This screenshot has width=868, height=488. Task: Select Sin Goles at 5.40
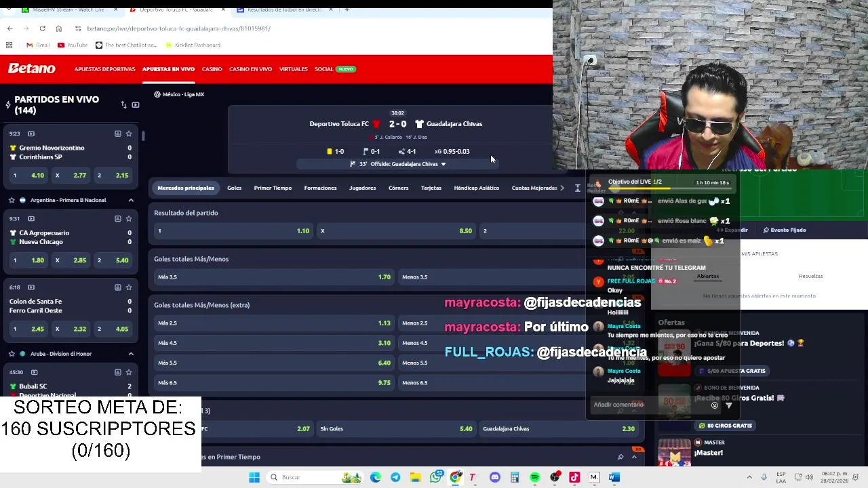click(x=396, y=429)
